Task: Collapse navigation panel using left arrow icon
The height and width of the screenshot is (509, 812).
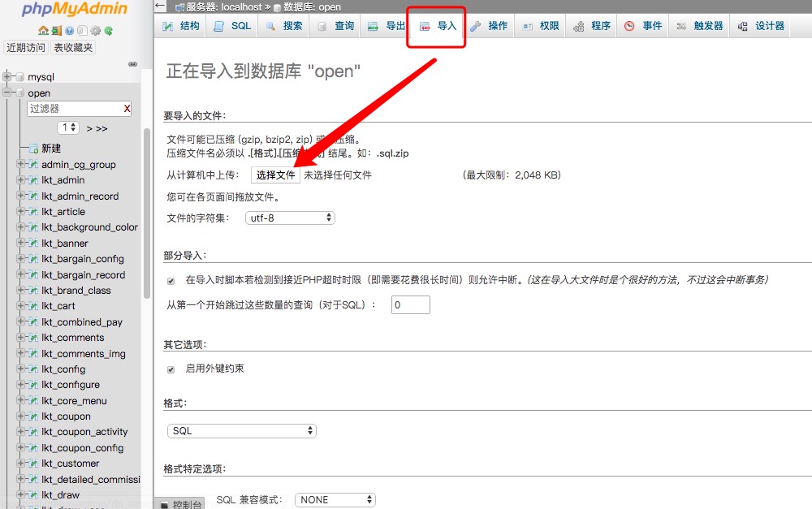Action: (160, 6)
